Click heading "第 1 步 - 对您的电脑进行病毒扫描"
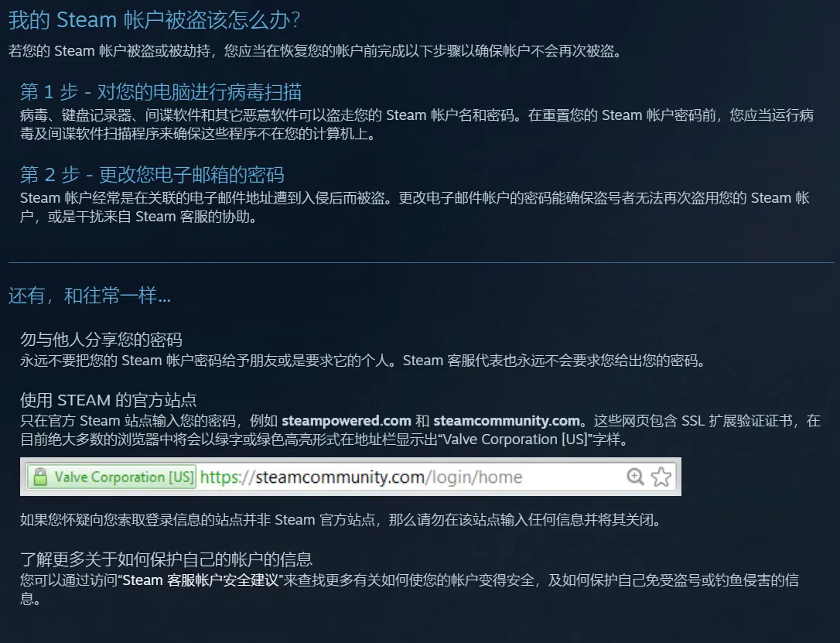Viewport: 840px width, 643px height. coord(161,92)
